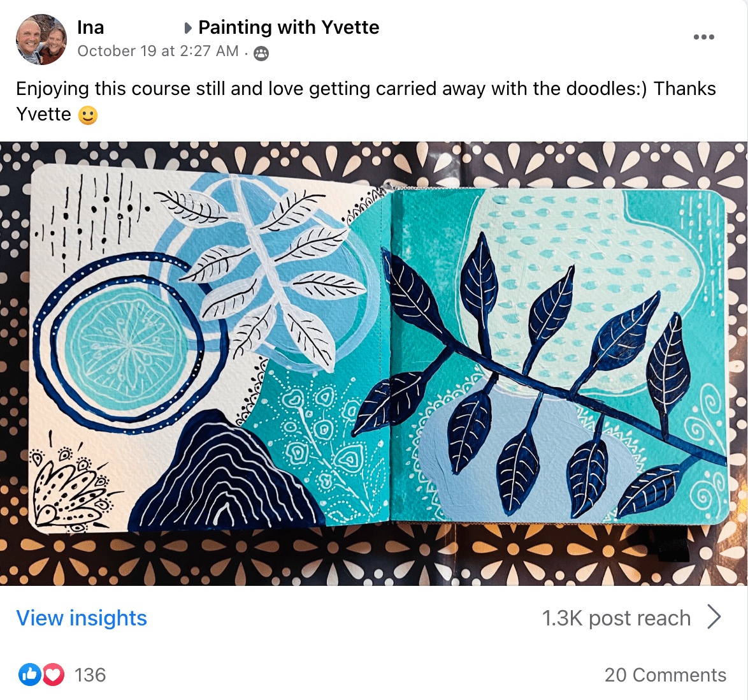Click the word Yvette in the caption
Screen dimensions: 748x700
point(43,115)
